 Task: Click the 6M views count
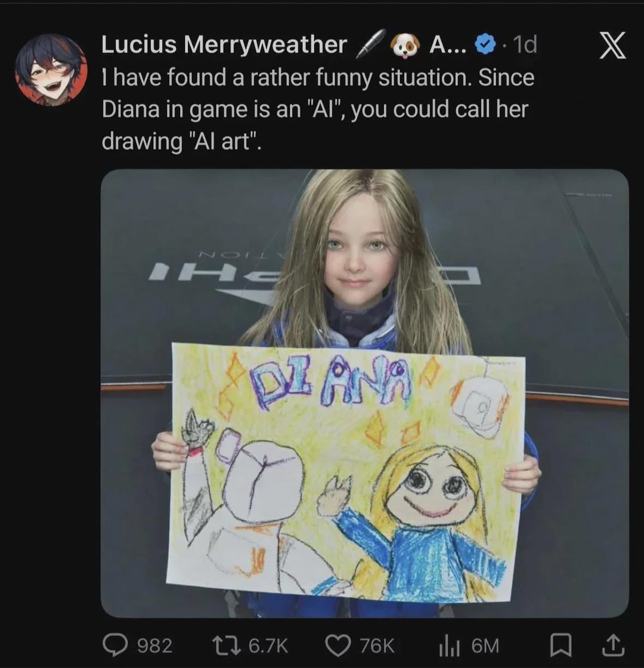[x=485, y=645]
